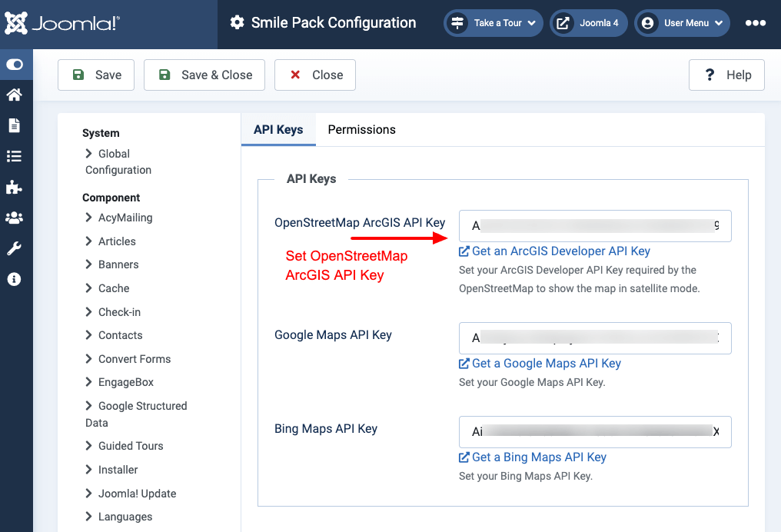
Task: Open the Components puzzle icon in sidebar
Action: click(14, 188)
